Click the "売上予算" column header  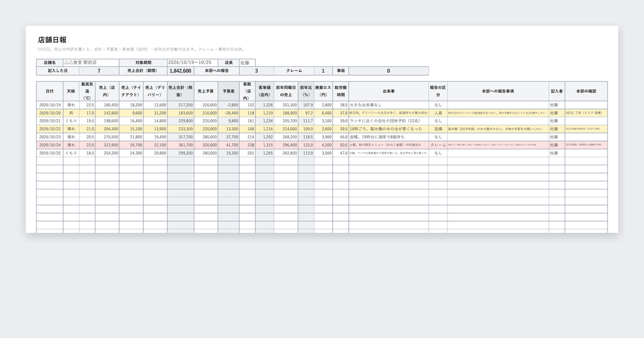click(x=206, y=91)
